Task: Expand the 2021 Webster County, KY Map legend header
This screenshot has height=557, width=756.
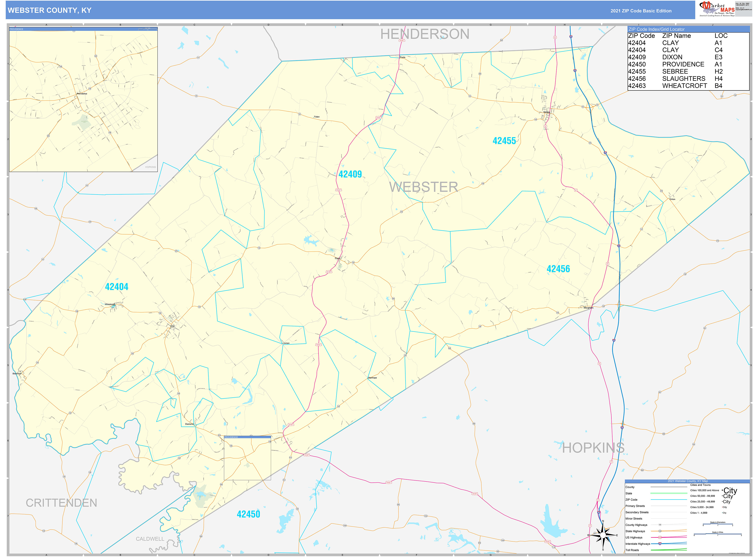Action: coord(687,481)
